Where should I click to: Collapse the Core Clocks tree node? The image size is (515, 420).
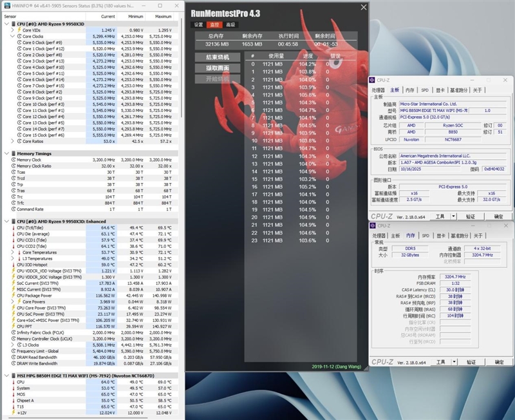(x=13, y=37)
